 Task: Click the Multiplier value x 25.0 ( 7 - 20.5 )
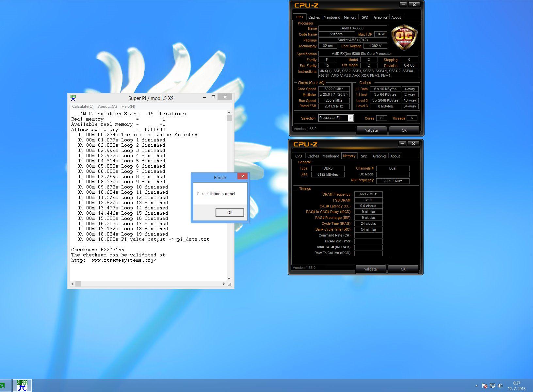coord(334,95)
